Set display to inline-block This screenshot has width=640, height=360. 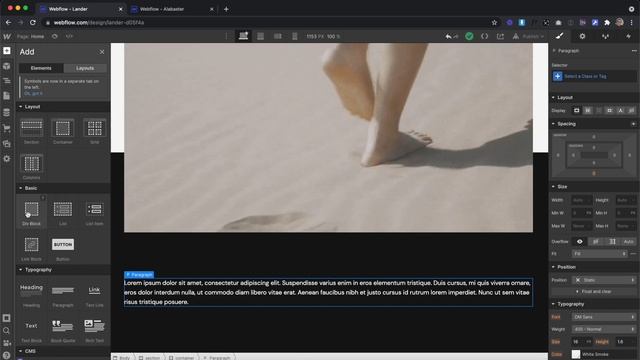coord(610,111)
